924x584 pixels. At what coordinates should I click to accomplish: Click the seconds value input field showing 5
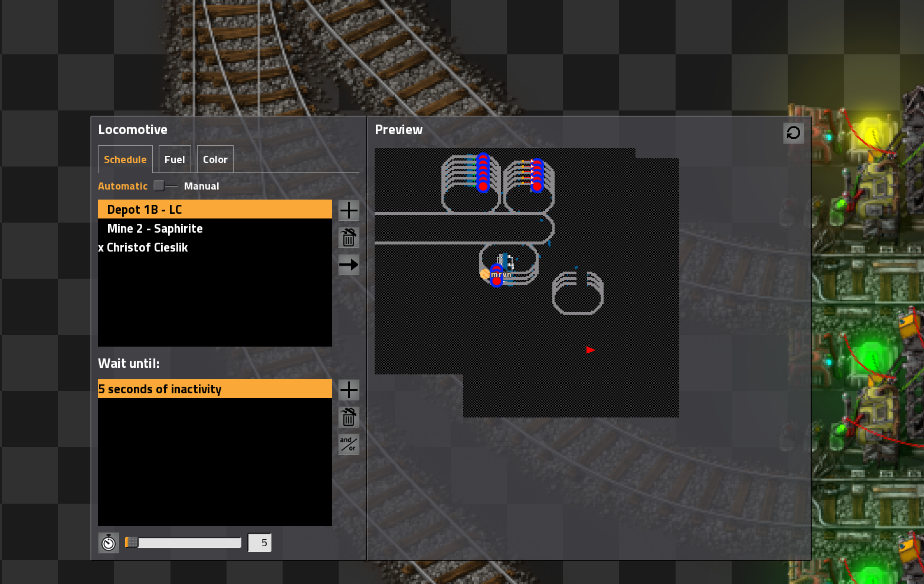pyautogui.click(x=260, y=543)
